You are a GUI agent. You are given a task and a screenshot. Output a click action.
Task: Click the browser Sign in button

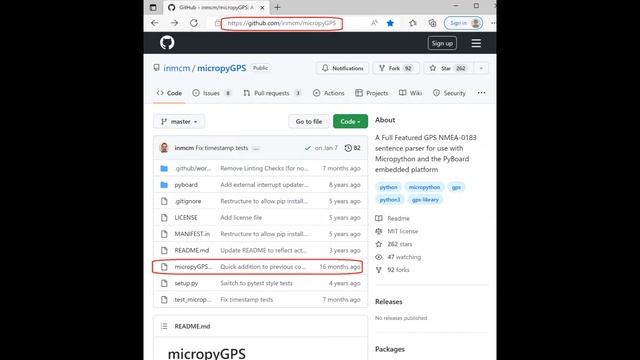[463, 23]
